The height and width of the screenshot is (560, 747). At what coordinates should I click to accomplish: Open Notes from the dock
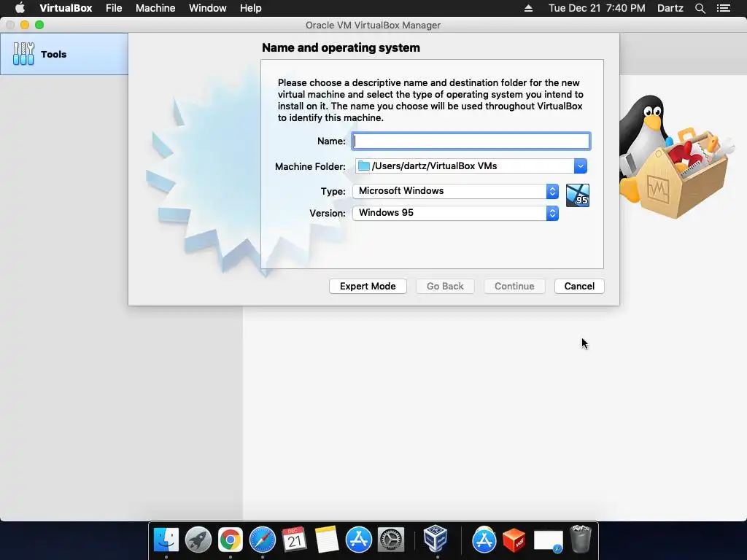(326, 540)
